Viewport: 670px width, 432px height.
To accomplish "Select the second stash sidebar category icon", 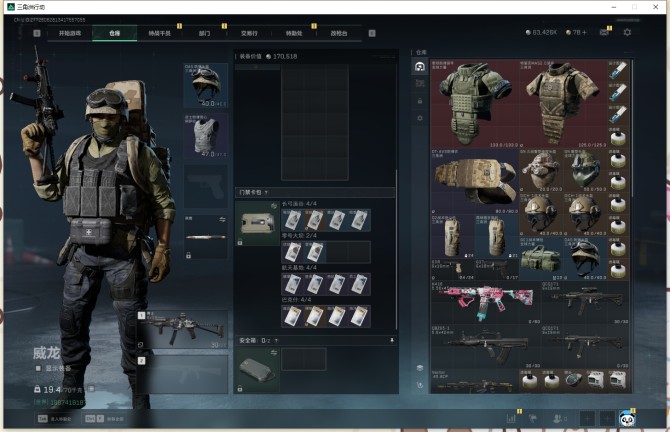I will [420, 83].
